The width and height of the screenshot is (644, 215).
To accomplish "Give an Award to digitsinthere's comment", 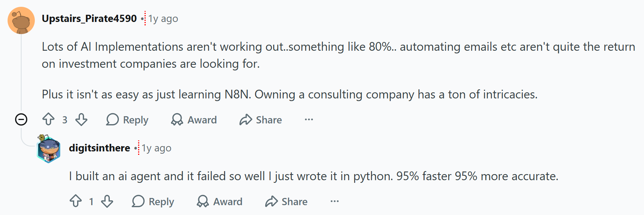I will click(x=219, y=201).
